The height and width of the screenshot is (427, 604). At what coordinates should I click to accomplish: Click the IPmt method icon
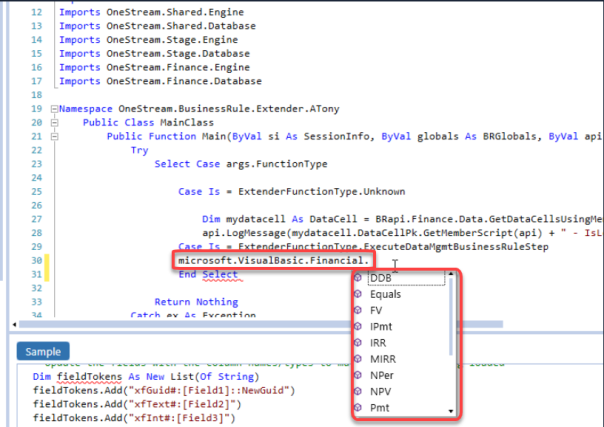point(359,327)
